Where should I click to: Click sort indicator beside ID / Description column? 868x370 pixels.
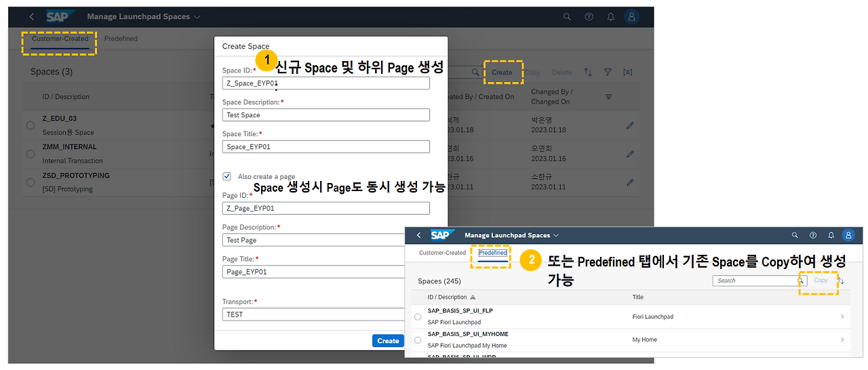[x=473, y=297]
